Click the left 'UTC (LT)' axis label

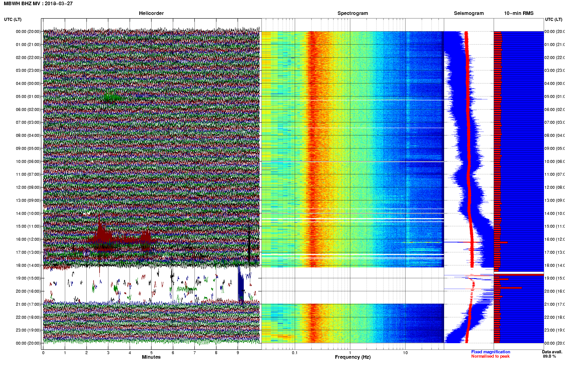(x=13, y=19)
